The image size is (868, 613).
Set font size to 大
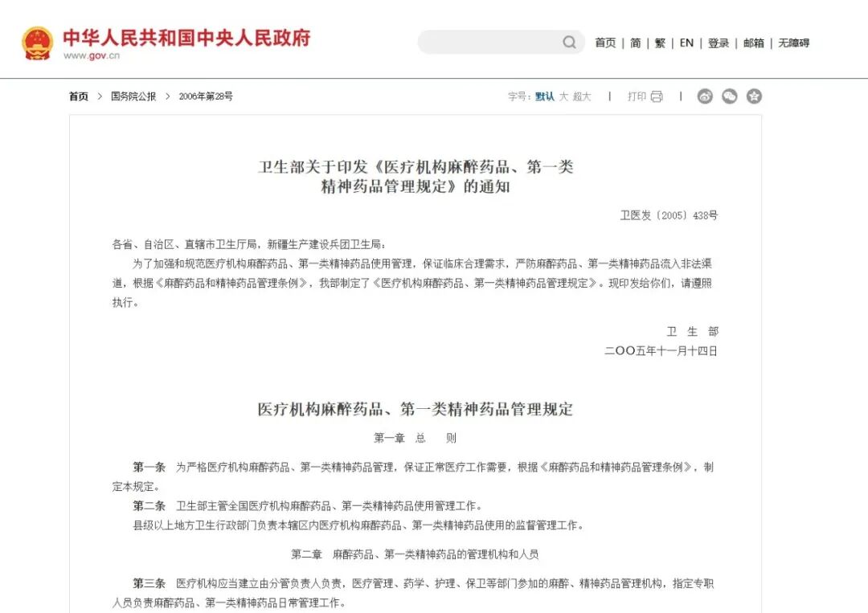563,96
